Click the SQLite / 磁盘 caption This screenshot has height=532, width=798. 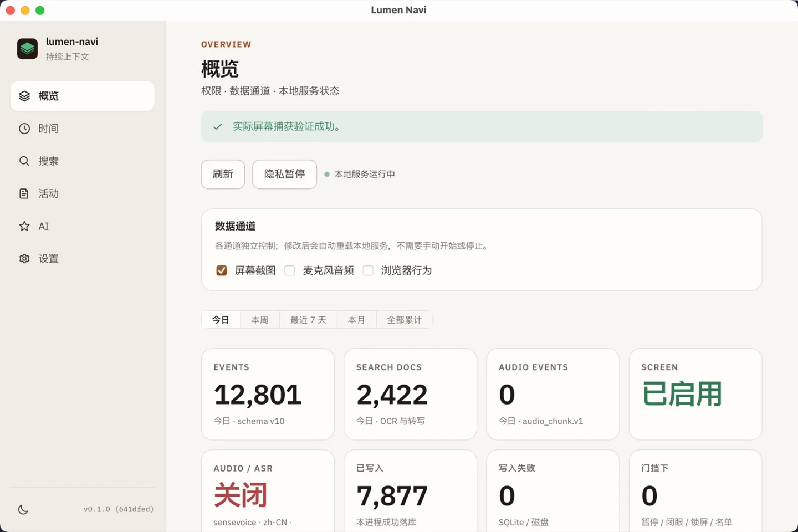point(524,522)
